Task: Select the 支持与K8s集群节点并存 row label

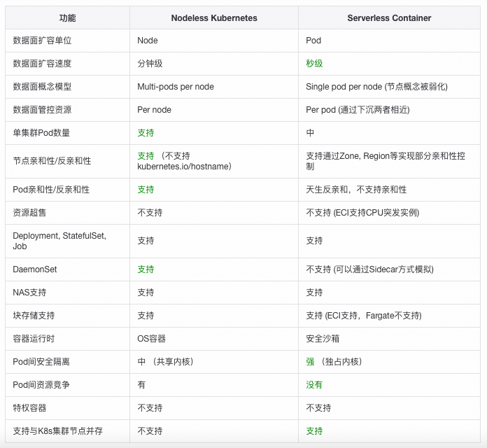Action: [57, 431]
